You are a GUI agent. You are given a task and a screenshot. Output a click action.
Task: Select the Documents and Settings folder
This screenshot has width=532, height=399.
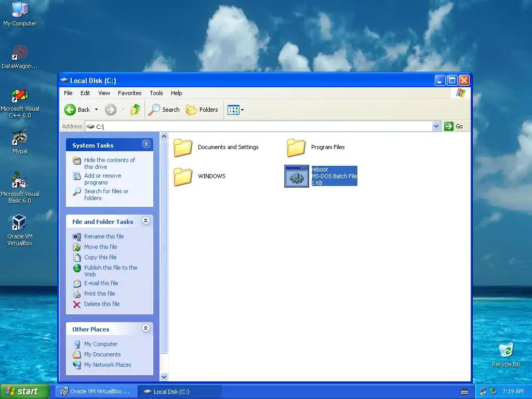pyautogui.click(x=216, y=147)
